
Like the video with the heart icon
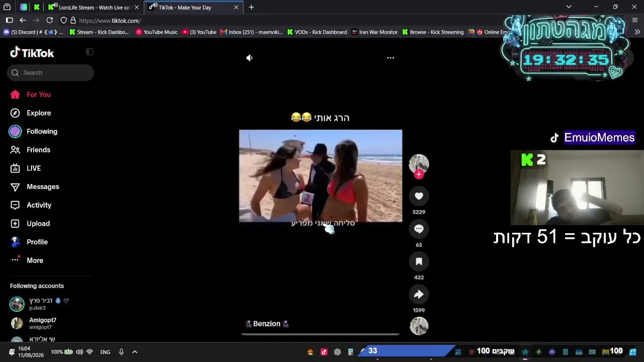[x=419, y=196]
